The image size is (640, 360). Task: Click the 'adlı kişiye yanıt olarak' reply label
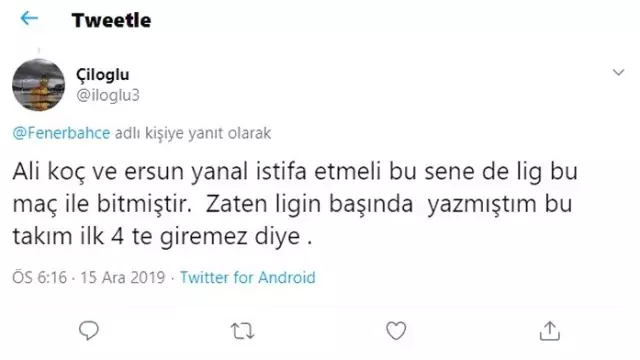click(x=193, y=133)
